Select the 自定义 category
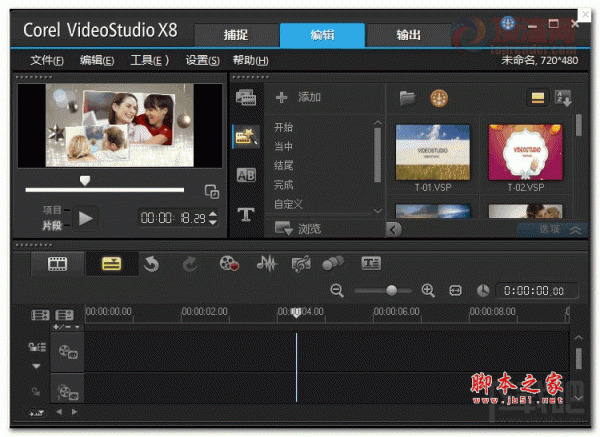This screenshot has height=437, width=600. point(288,204)
